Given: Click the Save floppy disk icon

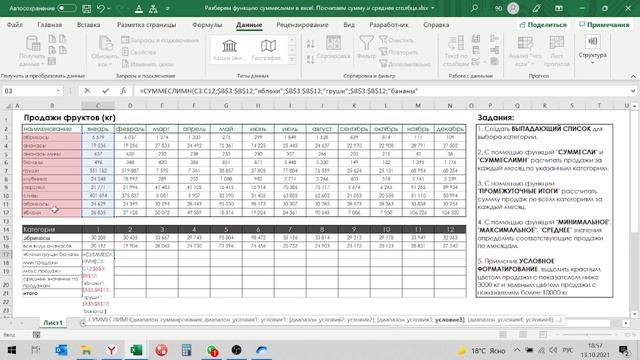Looking at the screenshot, I should pyautogui.click(x=87, y=8).
